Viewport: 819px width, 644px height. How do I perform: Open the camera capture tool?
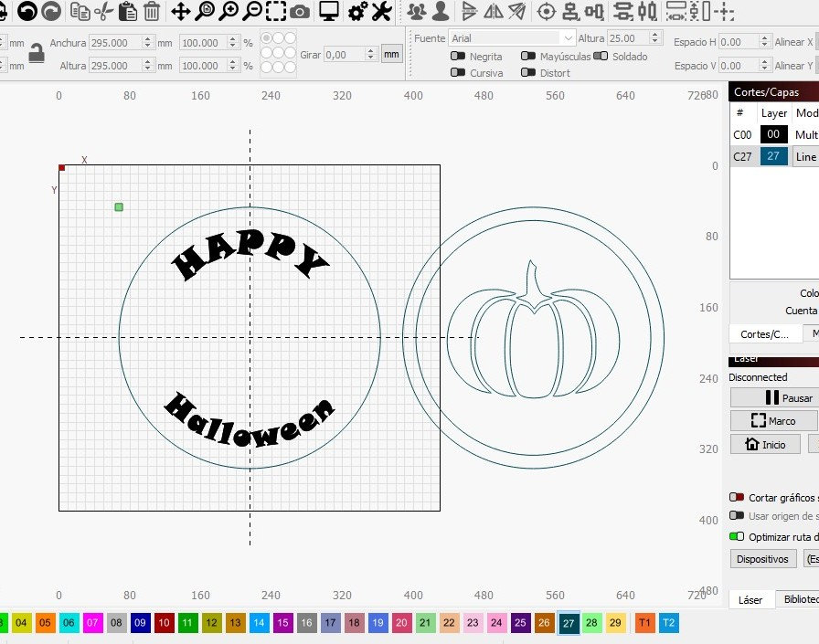pyautogui.click(x=298, y=13)
